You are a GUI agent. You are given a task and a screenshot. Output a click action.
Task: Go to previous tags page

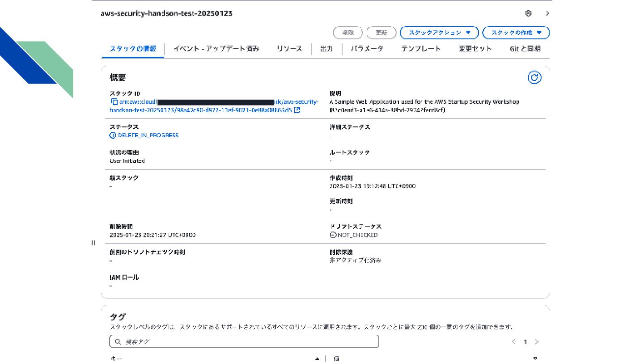click(x=513, y=341)
